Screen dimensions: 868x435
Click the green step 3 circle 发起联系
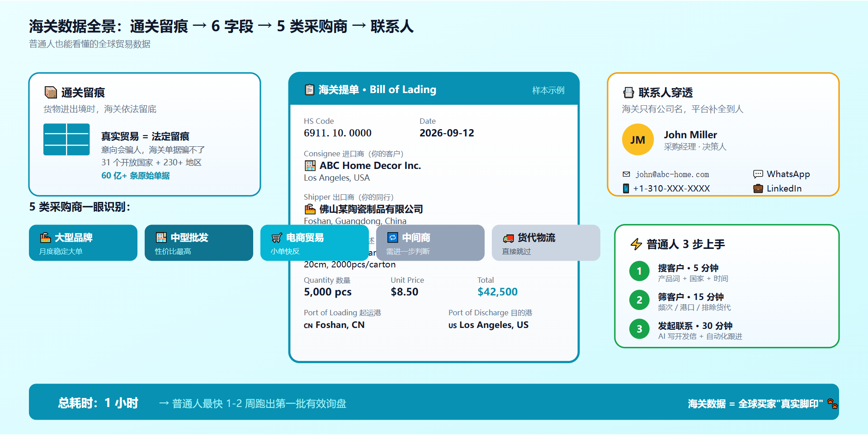(639, 329)
